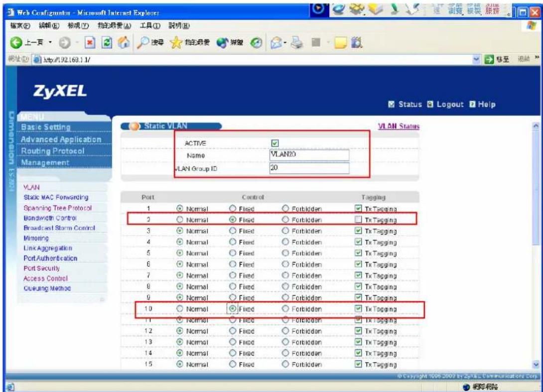Click the Logout icon in header

[430, 104]
